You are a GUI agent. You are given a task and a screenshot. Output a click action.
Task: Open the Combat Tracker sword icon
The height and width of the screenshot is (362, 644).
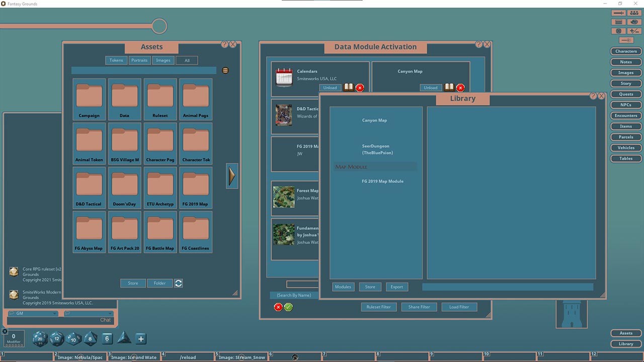click(x=618, y=13)
